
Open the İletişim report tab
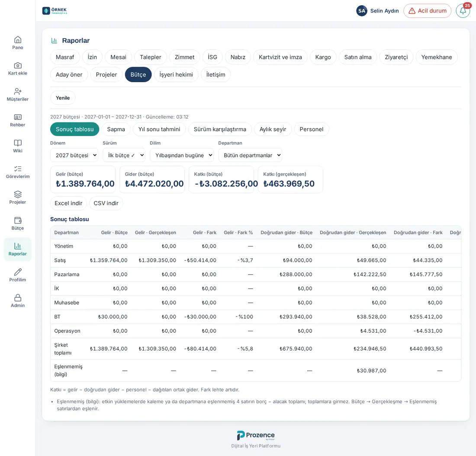point(216,75)
